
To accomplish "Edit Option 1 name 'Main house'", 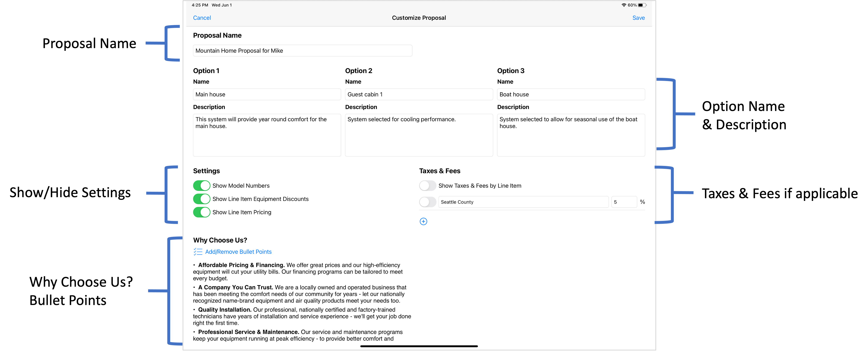I will [267, 94].
